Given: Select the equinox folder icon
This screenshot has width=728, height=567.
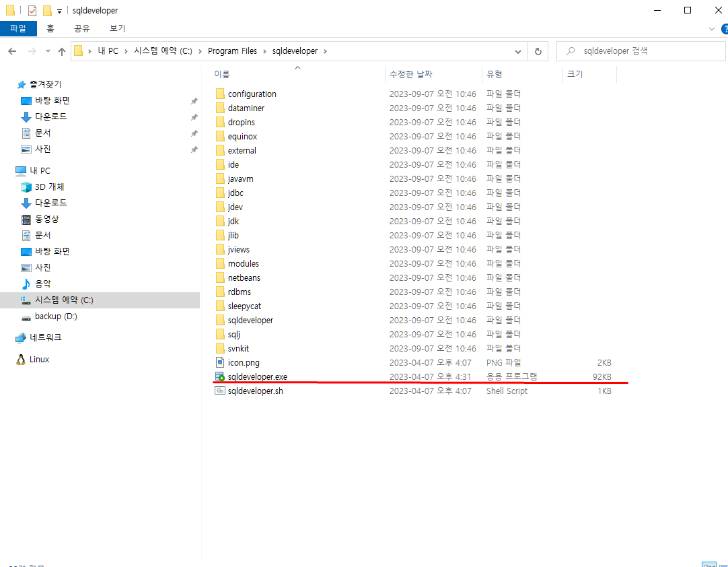Looking at the screenshot, I should [220, 136].
